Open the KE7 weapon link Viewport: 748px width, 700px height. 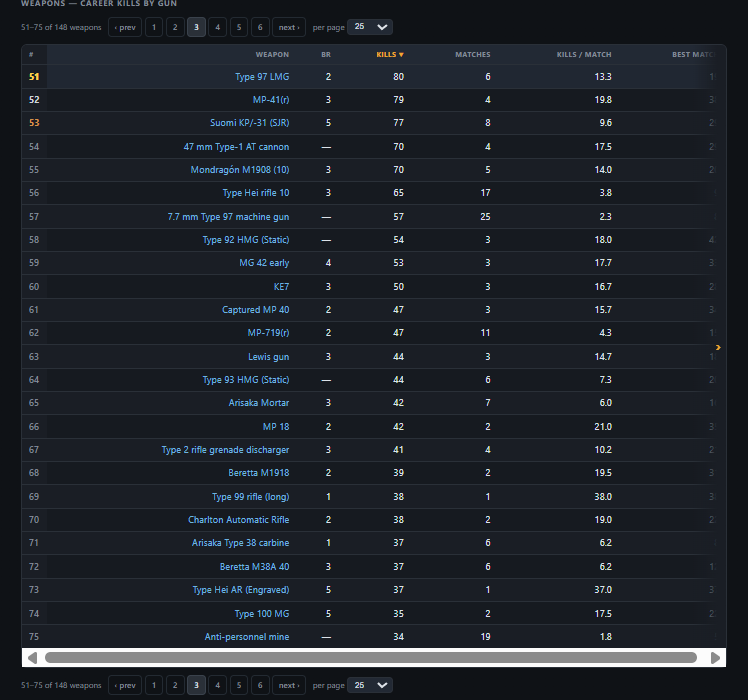pos(281,286)
